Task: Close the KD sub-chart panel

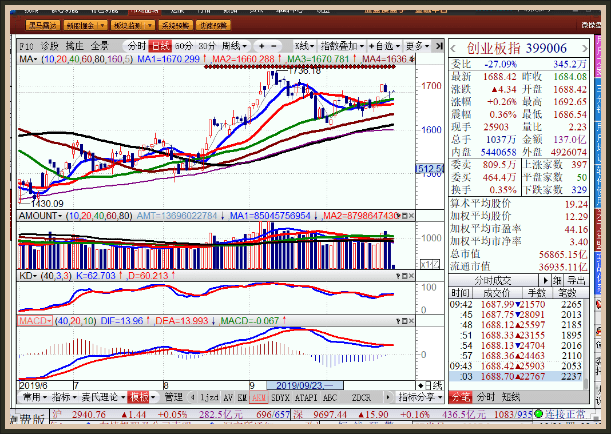Action: click(411, 276)
